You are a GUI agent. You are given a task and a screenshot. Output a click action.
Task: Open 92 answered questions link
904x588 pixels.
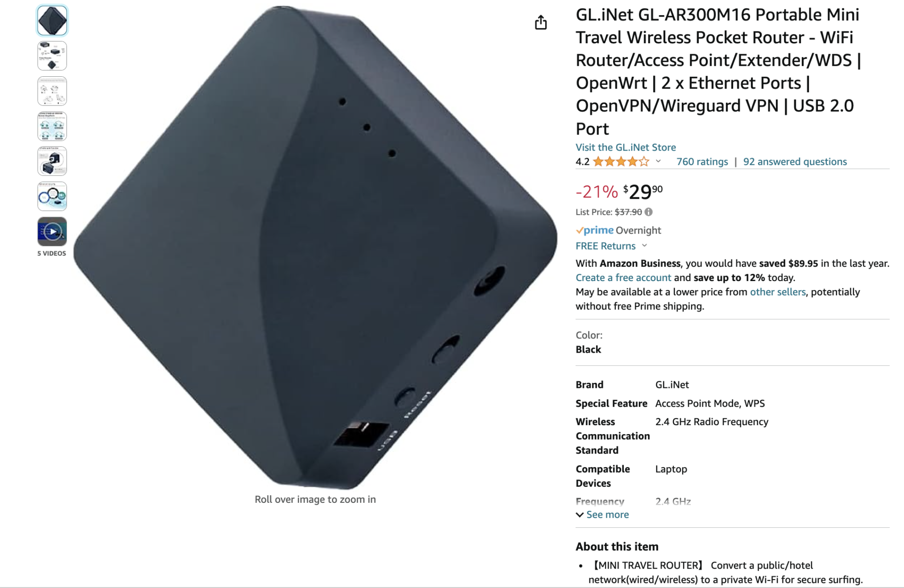pyautogui.click(x=795, y=161)
